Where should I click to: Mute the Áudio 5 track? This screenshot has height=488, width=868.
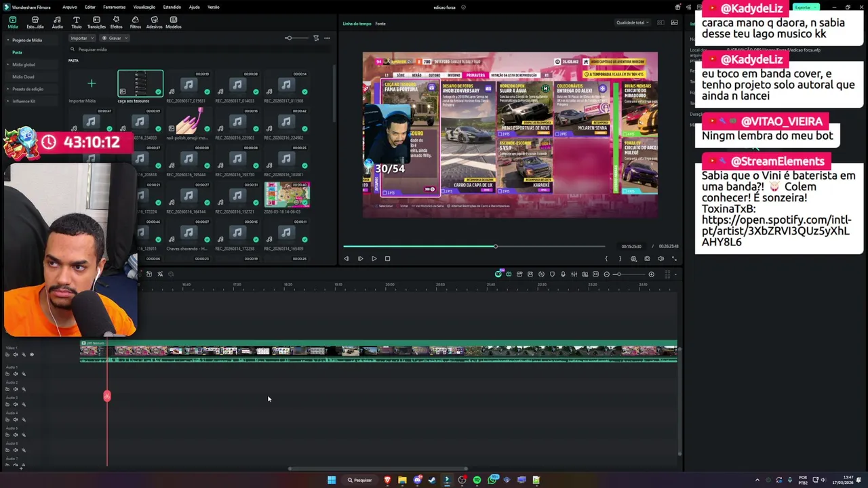click(x=16, y=434)
